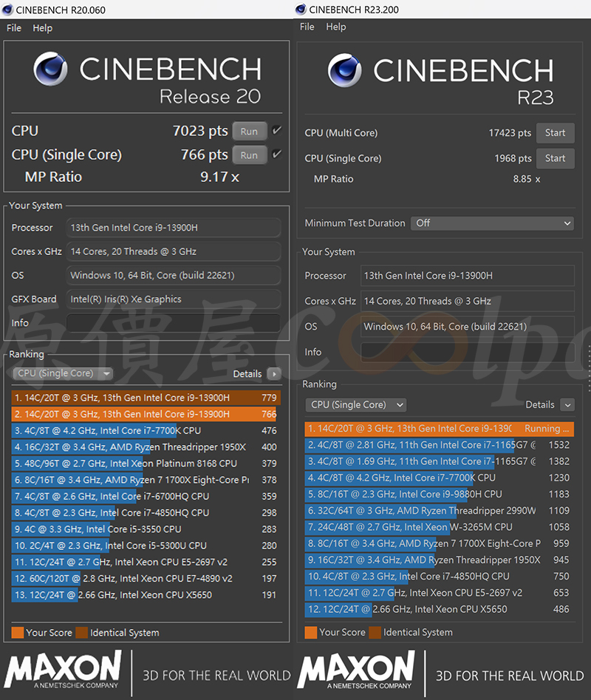Expand the Details dropdown in R23 Ranking
Image resolution: width=591 pixels, height=700 pixels.
(x=567, y=405)
